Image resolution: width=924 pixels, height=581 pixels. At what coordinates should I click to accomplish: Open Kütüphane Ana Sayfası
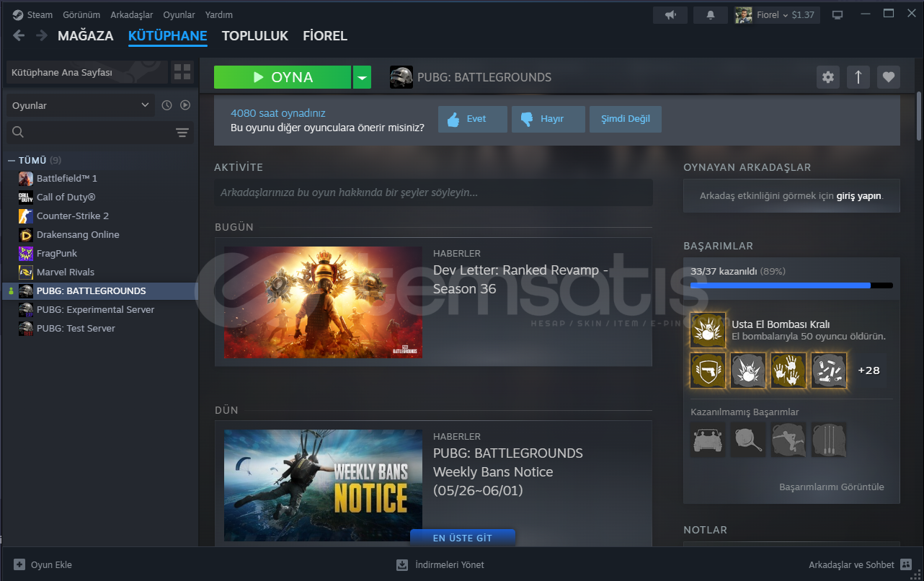(87, 72)
